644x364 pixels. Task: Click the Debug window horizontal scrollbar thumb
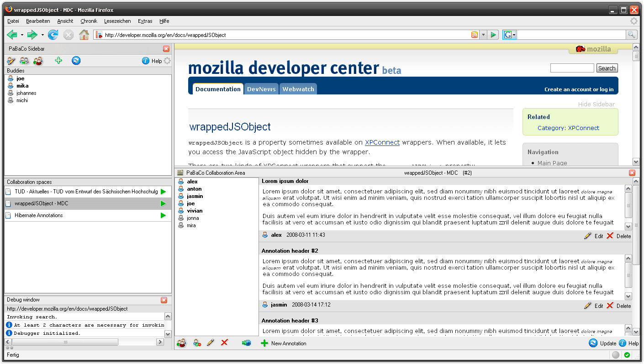(x=65, y=342)
